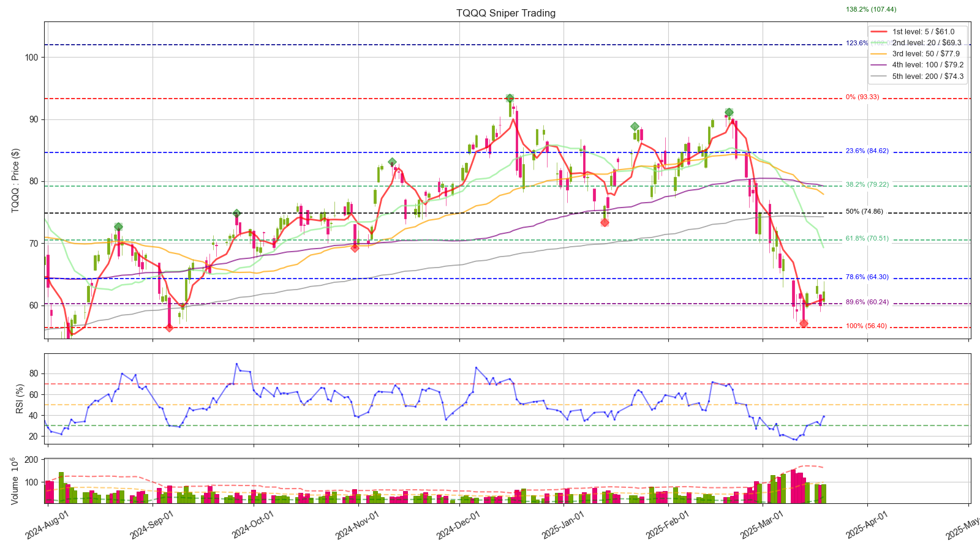Click the '123.6%' label beside the legend
The image size is (980, 551).
pyautogui.click(x=857, y=43)
